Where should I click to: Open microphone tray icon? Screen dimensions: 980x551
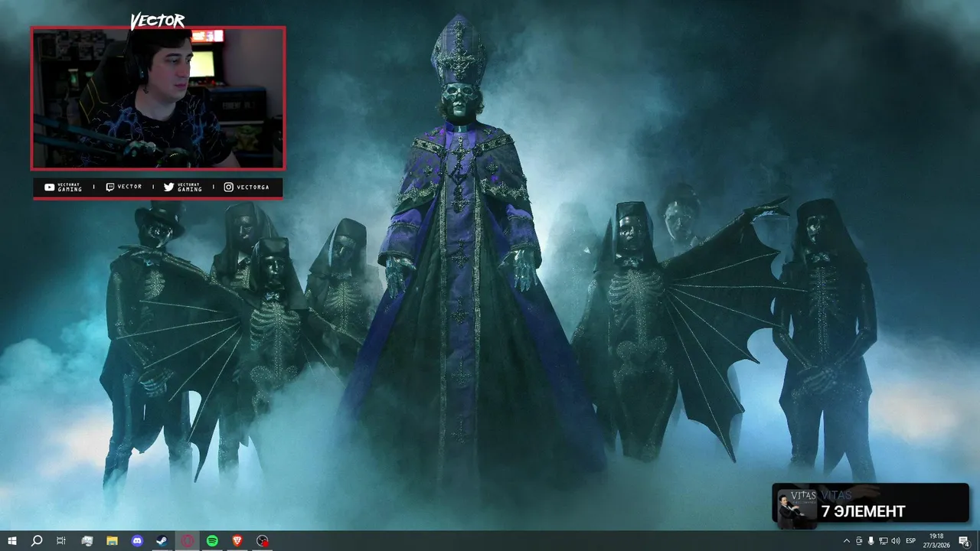(871, 541)
